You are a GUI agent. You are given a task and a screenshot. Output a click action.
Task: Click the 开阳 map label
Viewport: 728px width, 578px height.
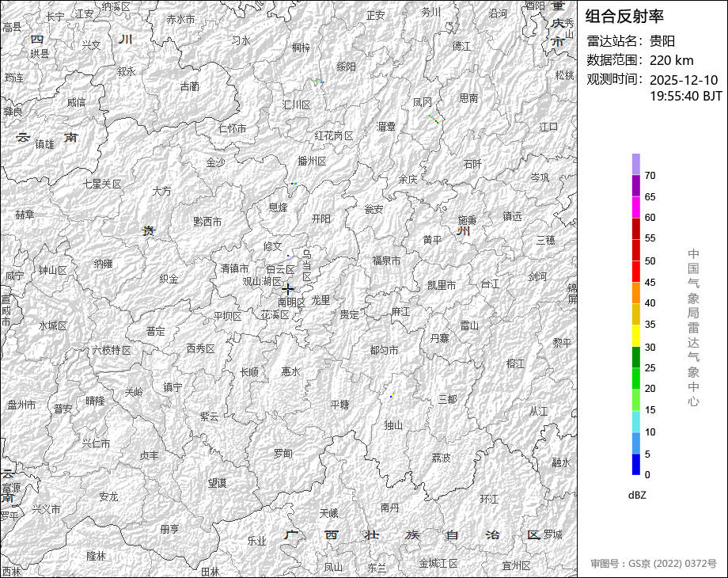pos(320,219)
